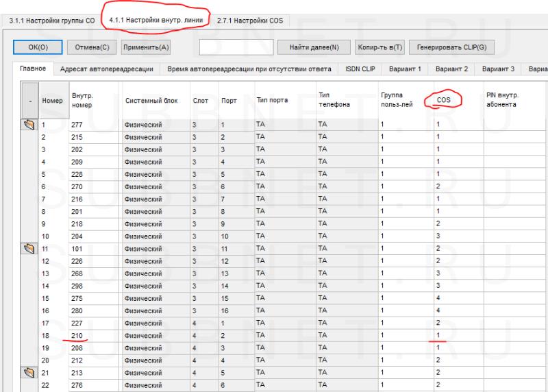Screen dimensions: 548x392
Task: Switch to the 3.1.1 Настройки группы CO tab
Action: 51,21
